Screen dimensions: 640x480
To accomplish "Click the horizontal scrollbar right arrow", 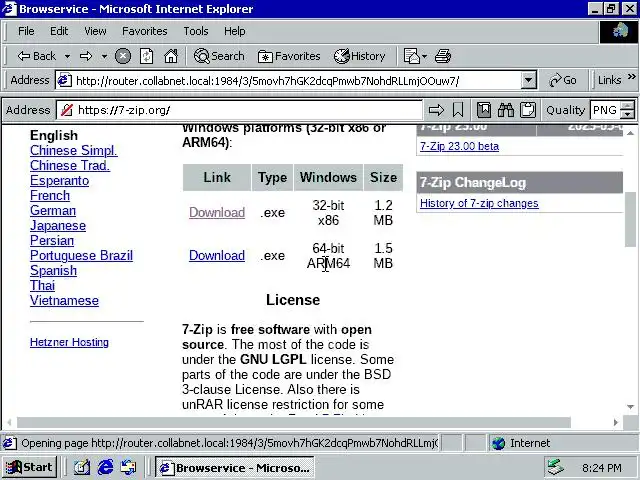I will [x=616, y=422].
